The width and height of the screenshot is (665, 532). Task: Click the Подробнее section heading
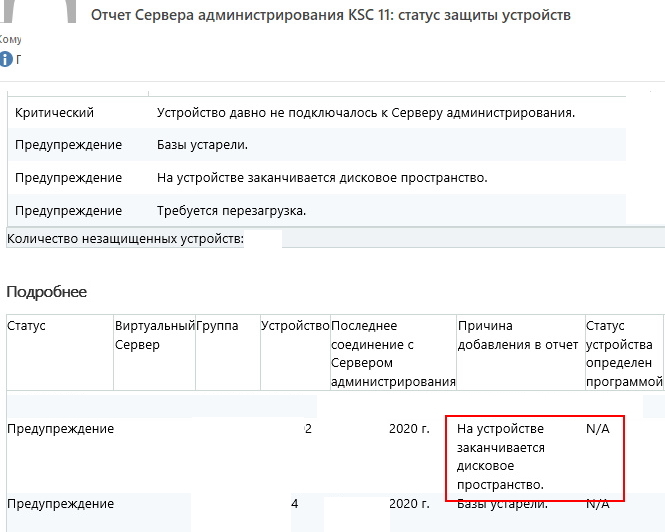[x=47, y=292]
